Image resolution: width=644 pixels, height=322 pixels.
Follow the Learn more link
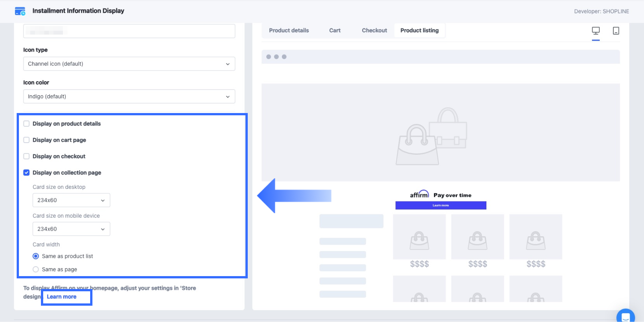62,297
